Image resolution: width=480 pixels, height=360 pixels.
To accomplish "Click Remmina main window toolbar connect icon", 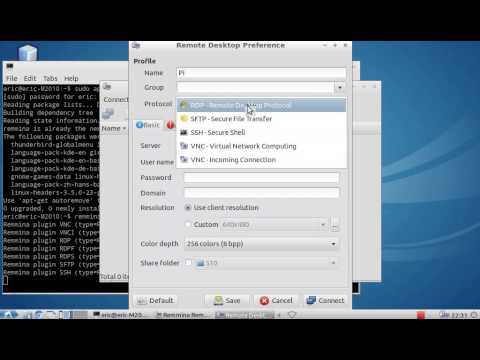I will [x=108, y=113].
